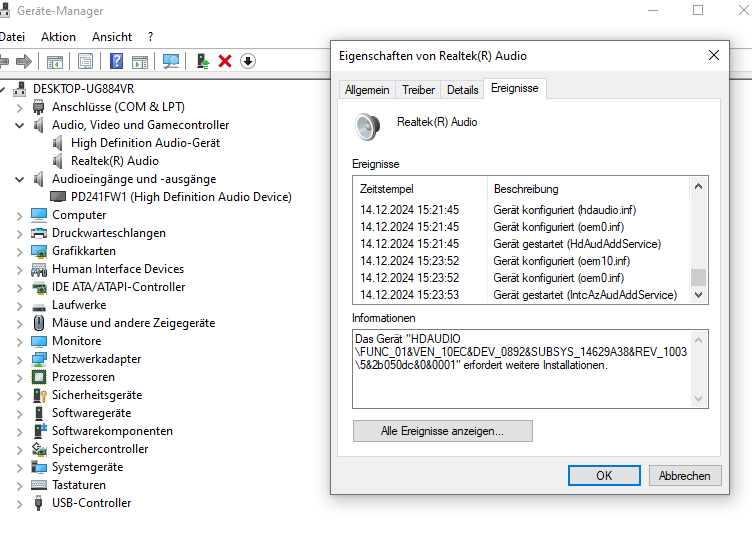Click the Anschlüsse (COM & LPT) port icon
This screenshot has width=752, height=534.
[39, 107]
